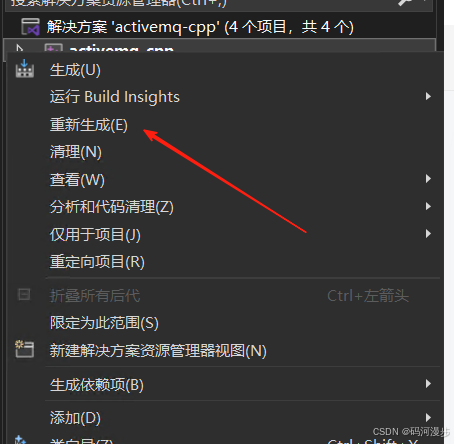Click the search wrench icon in the top bar
Viewport: 454px width, 444px height.
pyautogui.click(x=405, y=3)
